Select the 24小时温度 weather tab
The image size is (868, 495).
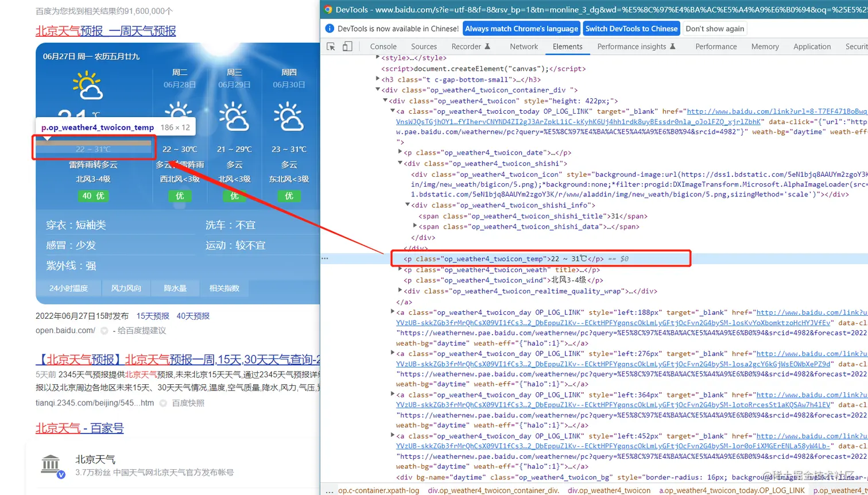[68, 288]
